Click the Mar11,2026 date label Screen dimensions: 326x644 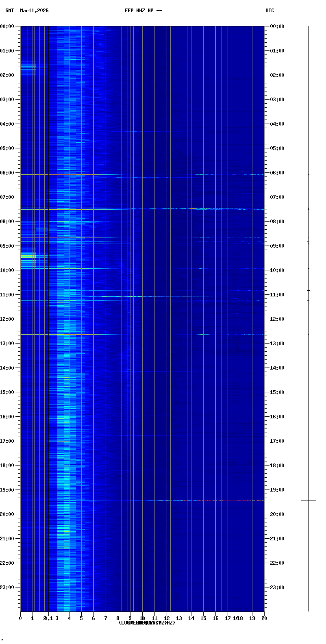(x=34, y=11)
